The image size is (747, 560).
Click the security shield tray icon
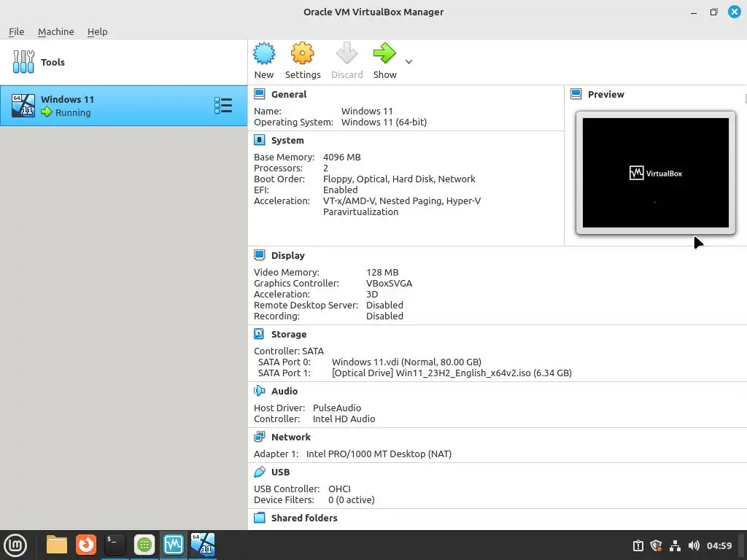tap(656, 545)
